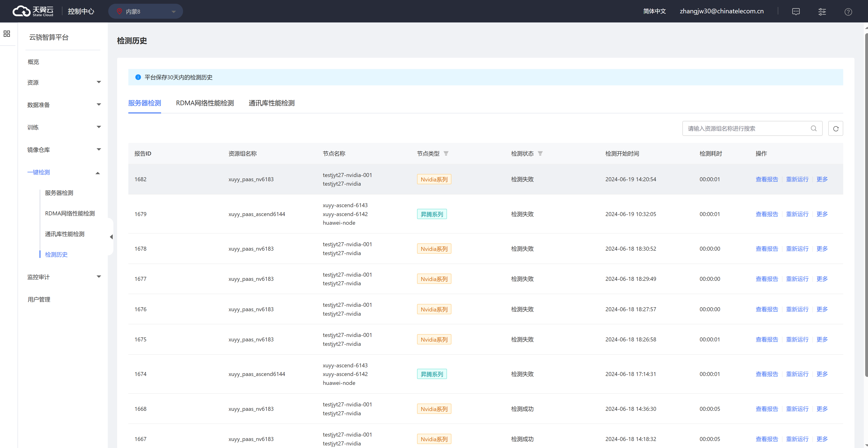Filter by detection status column icon
Image resolution: width=868 pixels, height=448 pixels.
(540, 153)
